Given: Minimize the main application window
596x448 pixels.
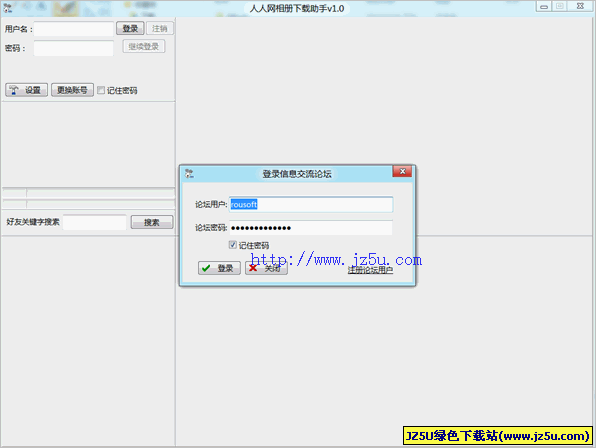Looking at the screenshot, I should coord(544,6).
